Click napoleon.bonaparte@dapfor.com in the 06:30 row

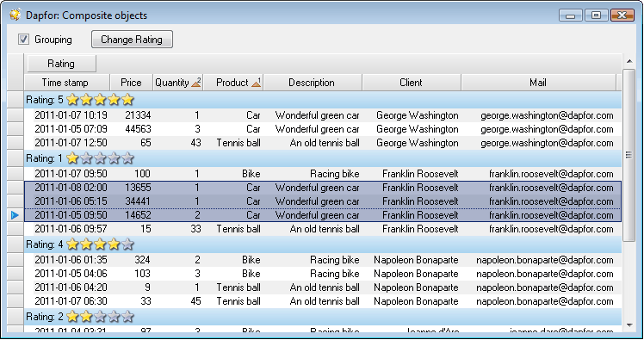tap(545, 301)
